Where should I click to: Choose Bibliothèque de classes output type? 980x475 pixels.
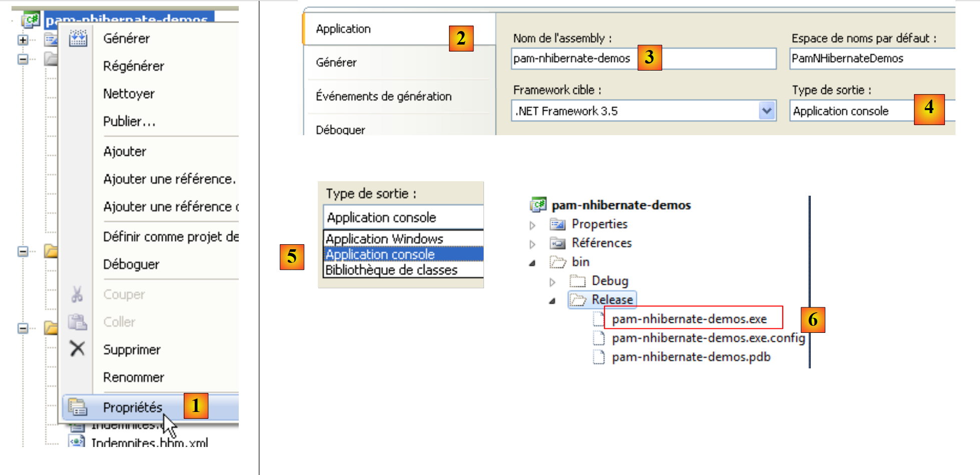point(391,270)
